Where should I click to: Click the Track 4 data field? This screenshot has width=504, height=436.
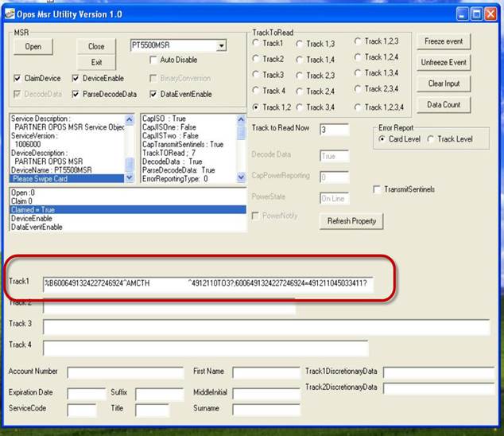tap(206, 348)
